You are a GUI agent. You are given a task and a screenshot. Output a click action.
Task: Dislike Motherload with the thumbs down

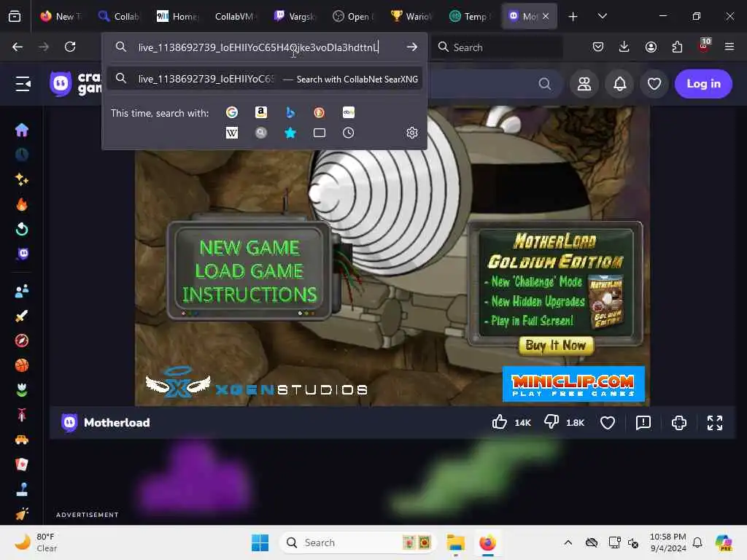pos(551,422)
